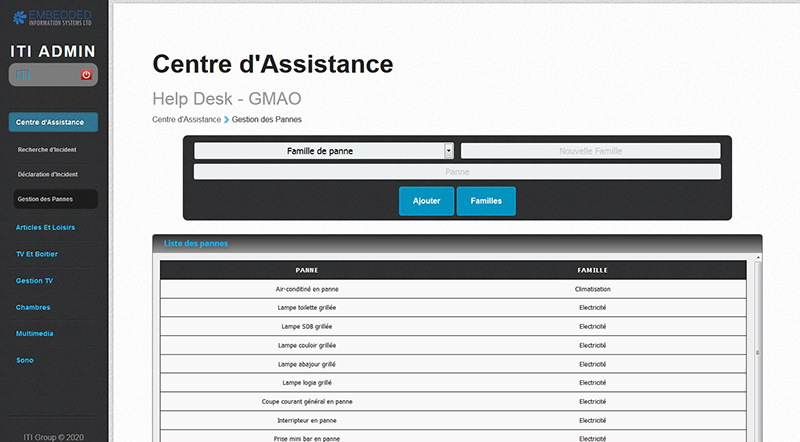Open Déclaration d'incident menu item
This screenshot has height=442, width=800.
[x=47, y=174]
